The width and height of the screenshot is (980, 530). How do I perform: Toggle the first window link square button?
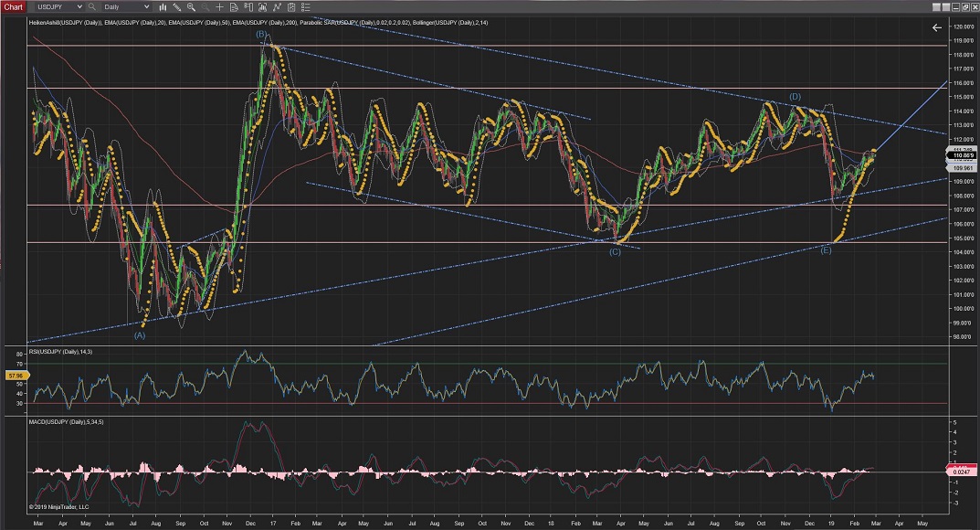(x=936, y=7)
